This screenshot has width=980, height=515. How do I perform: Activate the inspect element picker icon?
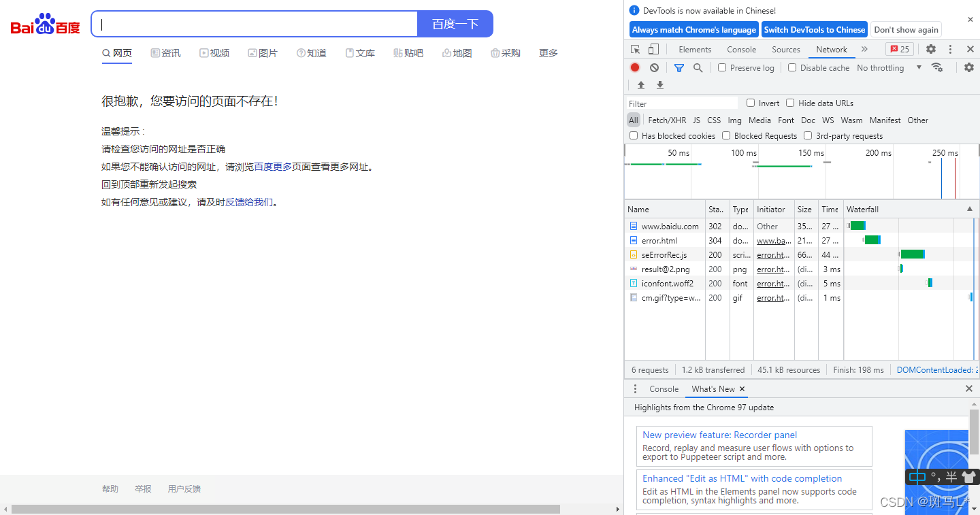pyautogui.click(x=635, y=49)
